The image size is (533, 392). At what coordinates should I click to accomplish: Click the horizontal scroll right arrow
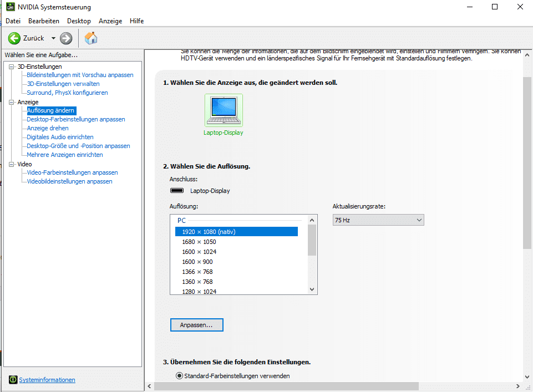517,386
